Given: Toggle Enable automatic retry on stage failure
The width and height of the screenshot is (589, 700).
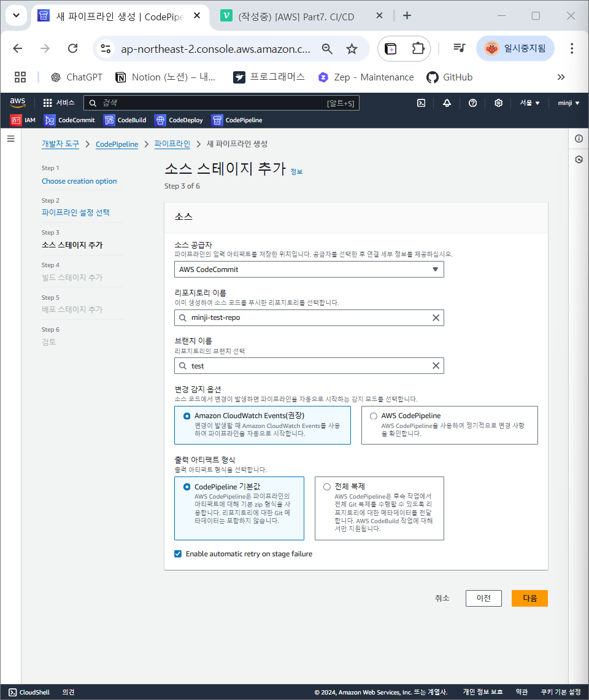Looking at the screenshot, I should tap(178, 554).
